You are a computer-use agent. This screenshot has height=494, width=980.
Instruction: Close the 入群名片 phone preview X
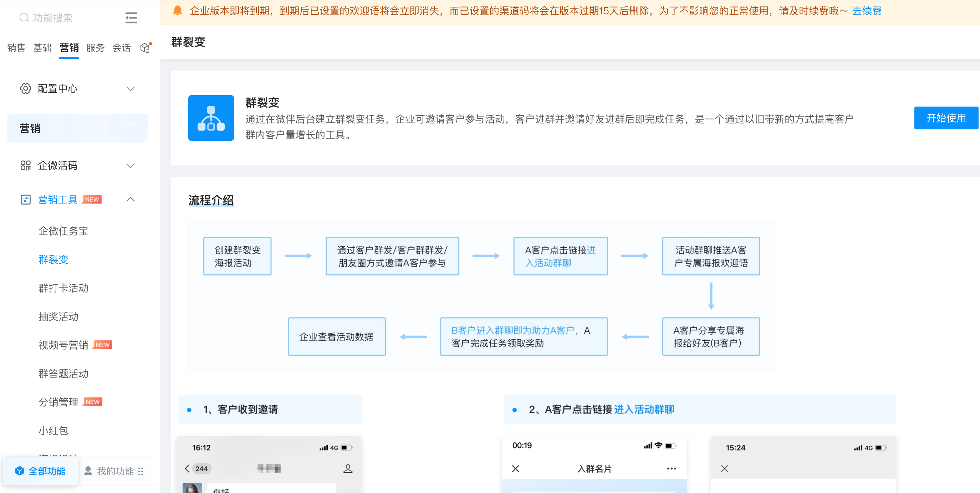tap(515, 469)
